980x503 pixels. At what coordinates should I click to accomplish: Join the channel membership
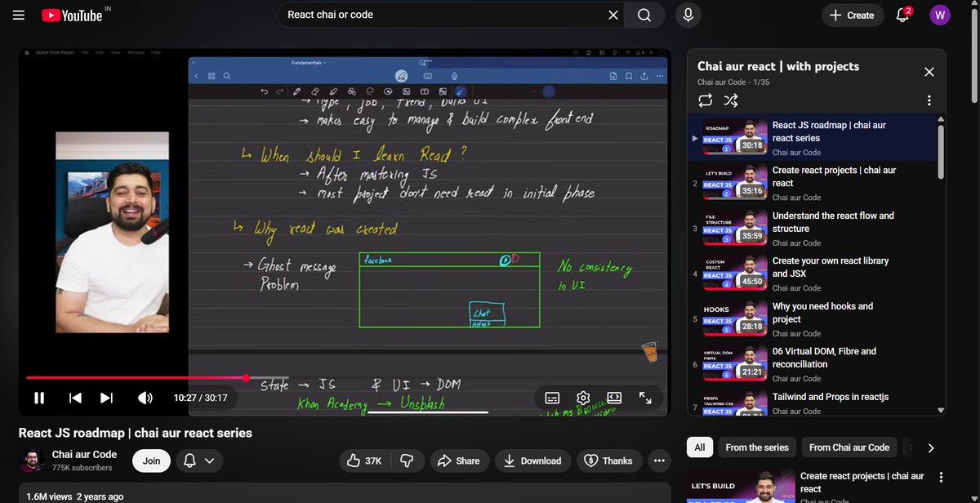click(152, 461)
